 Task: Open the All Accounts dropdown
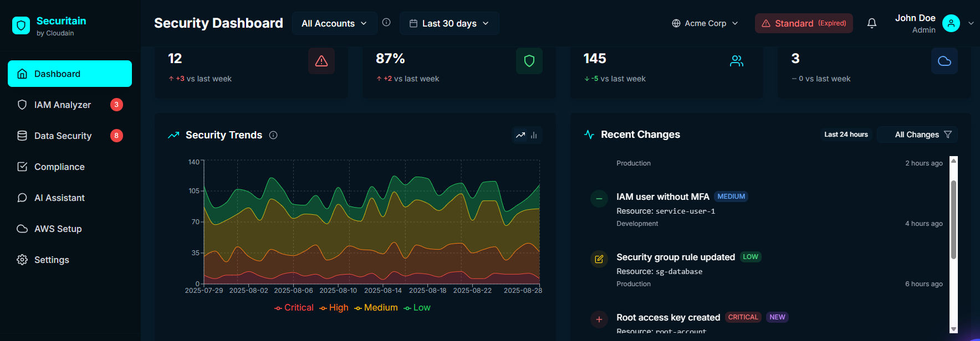[334, 23]
